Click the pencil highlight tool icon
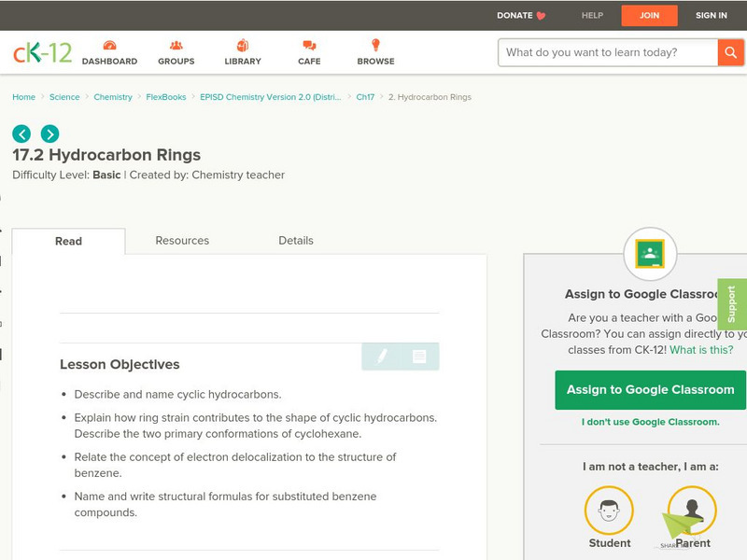The height and width of the screenshot is (560, 747). (x=382, y=357)
